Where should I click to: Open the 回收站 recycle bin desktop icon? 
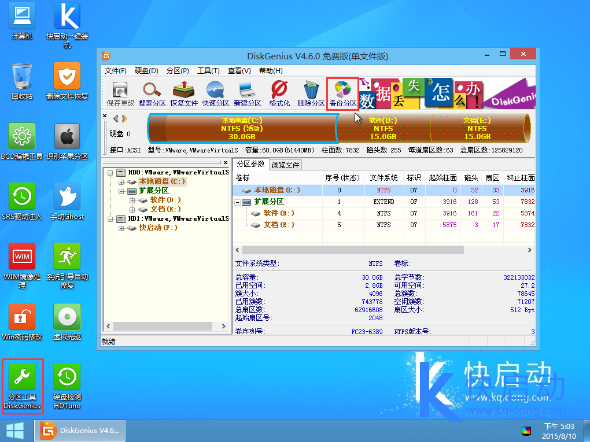22,82
